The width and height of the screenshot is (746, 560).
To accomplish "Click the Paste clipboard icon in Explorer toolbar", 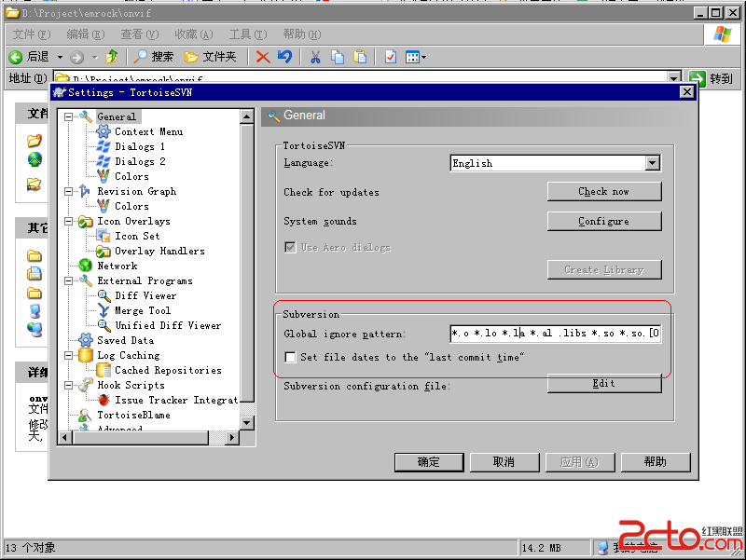I will coord(360,57).
